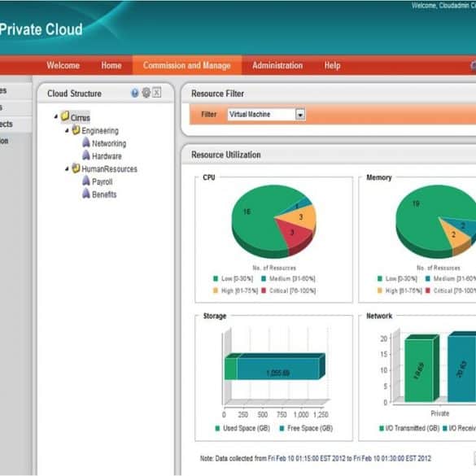476x476 pixels.
Task: Click the teal free space storage bar
Action: tap(278, 369)
